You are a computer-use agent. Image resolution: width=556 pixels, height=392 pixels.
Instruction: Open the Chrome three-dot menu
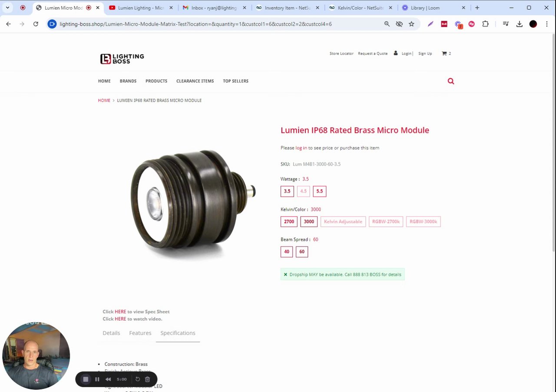pyautogui.click(x=546, y=24)
